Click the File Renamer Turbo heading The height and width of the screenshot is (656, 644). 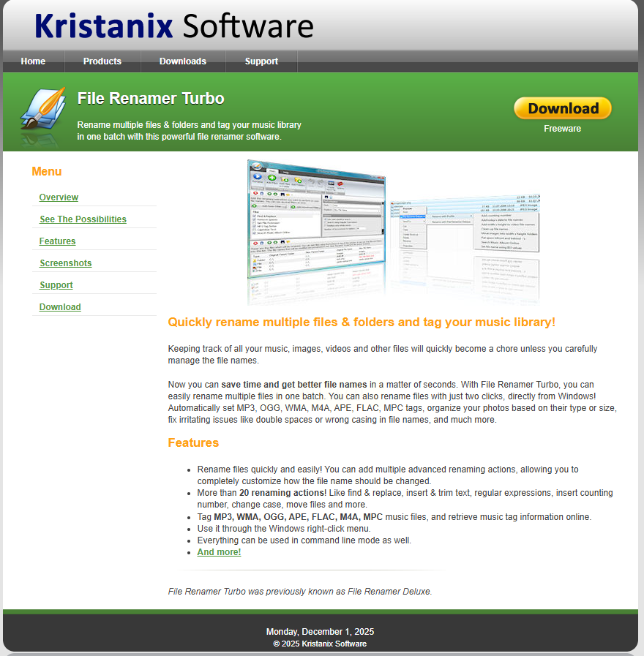[x=151, y=99]
